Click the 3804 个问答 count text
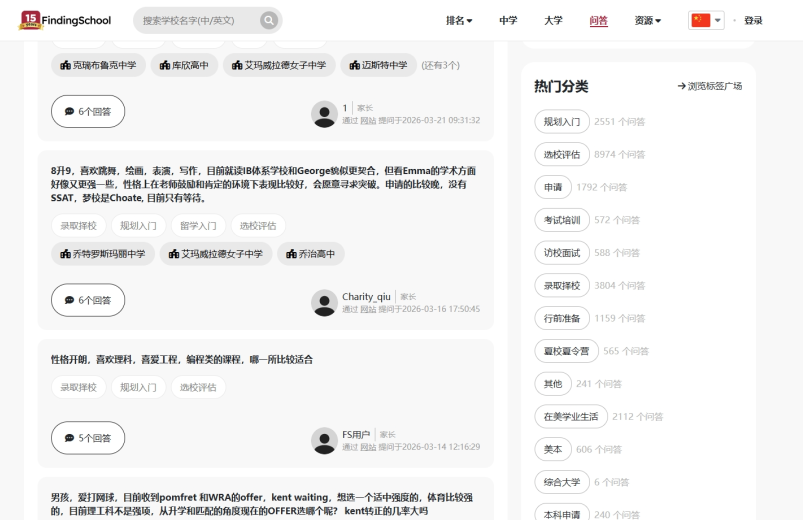The height and width of the screenshot is (520, 803). (x=620, y=285)
